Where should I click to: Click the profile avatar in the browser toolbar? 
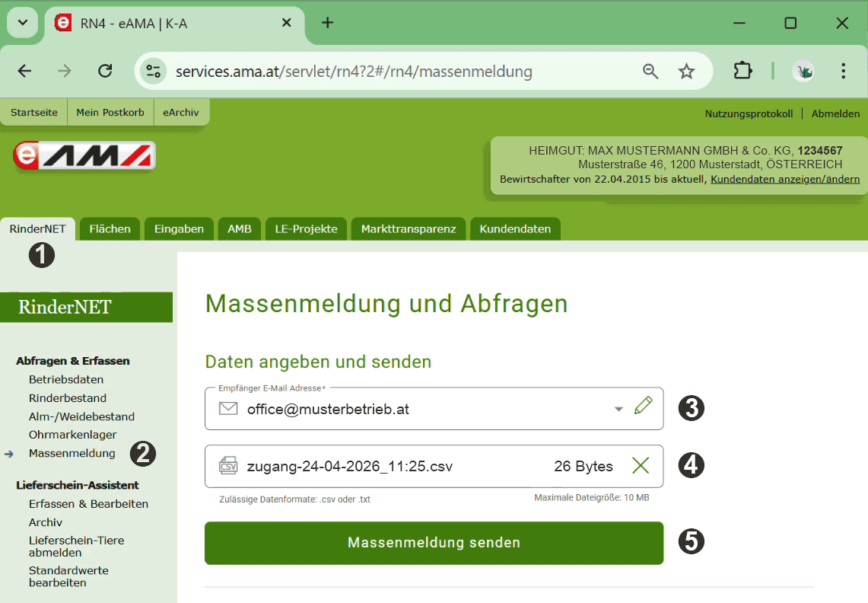point(803,70)
